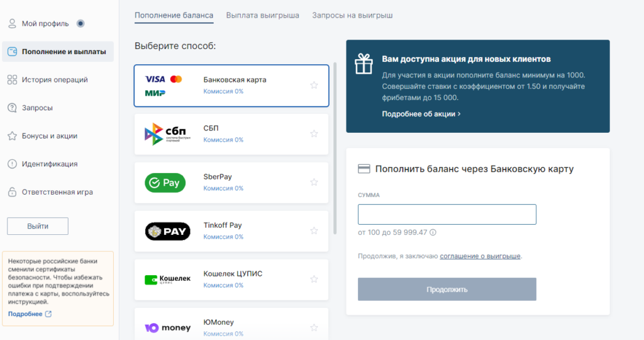Image resolution: width=644 pixels, height=340 pixels.
Task: Switch to Выплата выигрыша tab
Action: click(x=262, y=15)
